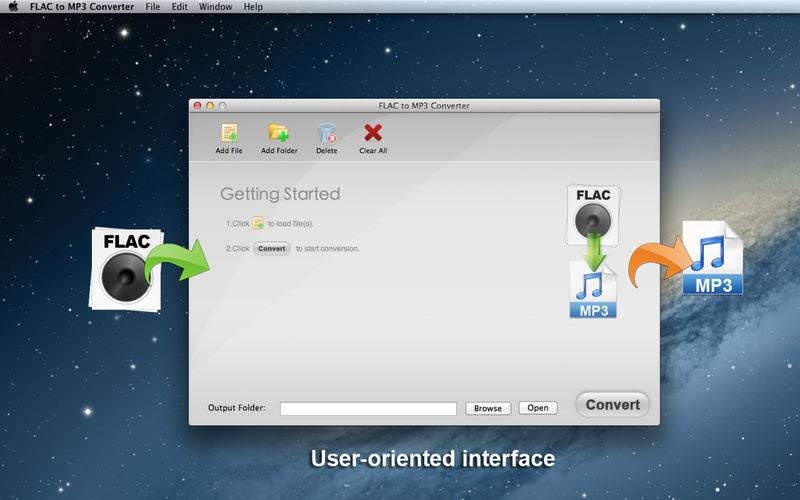Click the Add File toolbar icon
Screen dimensions: 800x500
click(229, 133)
